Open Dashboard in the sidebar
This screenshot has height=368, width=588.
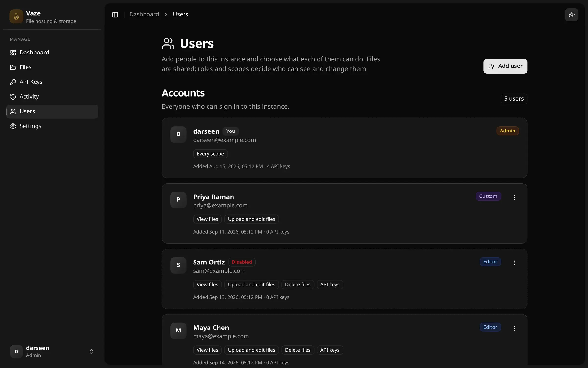tap(52, 53)
